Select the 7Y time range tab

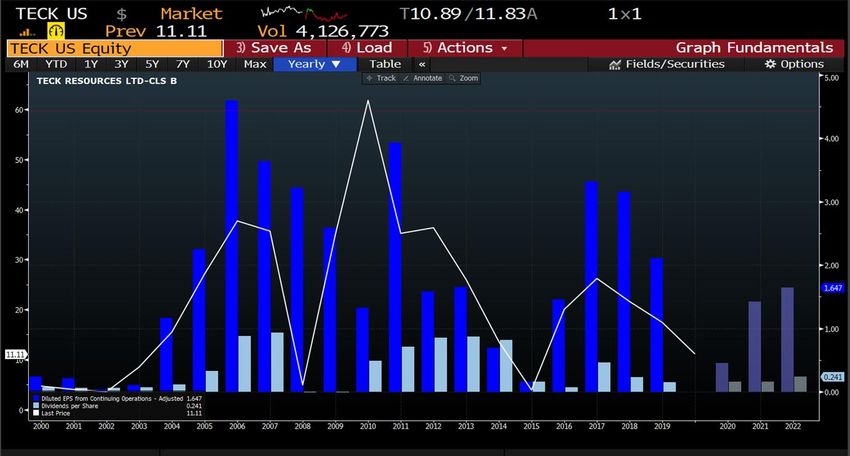pos(183,64)
